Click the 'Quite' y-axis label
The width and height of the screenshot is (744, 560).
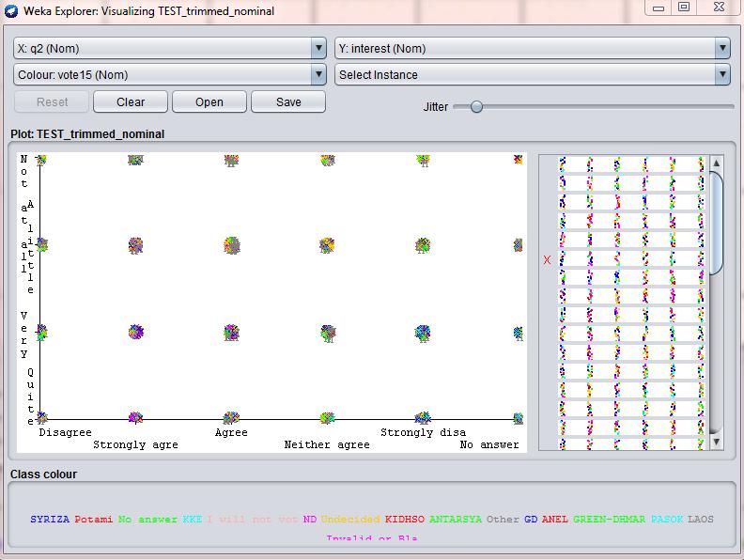point(30,397)
